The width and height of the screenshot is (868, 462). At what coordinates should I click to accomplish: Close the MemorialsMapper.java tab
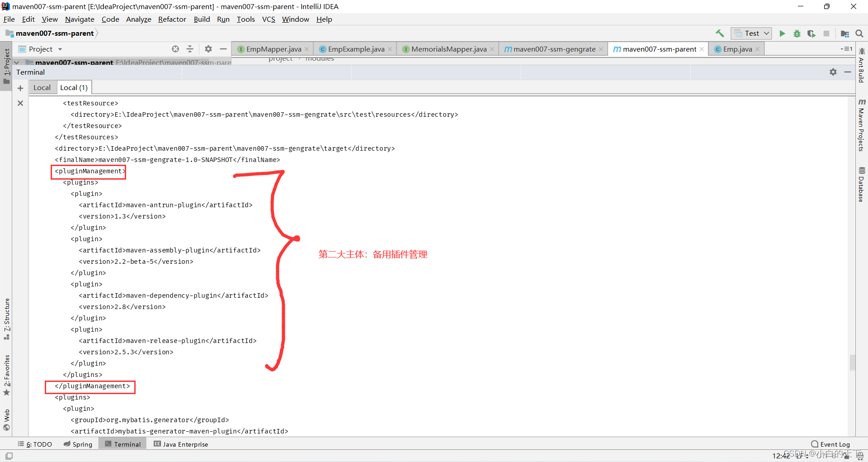[x=492, y=49]
